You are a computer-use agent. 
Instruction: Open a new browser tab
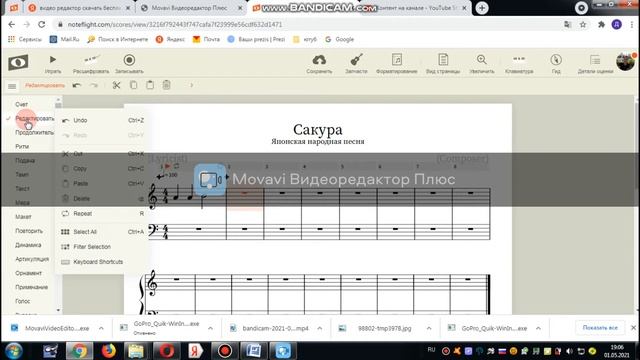pos(482,8)
